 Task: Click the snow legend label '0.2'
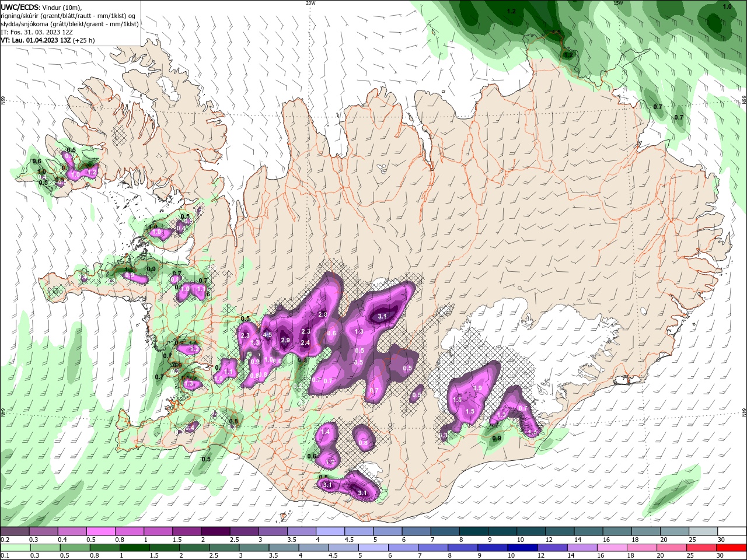5,540
